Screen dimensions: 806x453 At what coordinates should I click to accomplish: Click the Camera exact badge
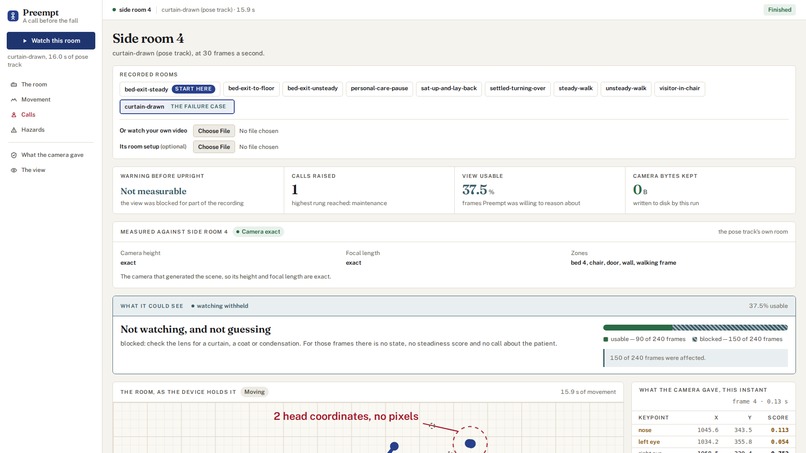[258, 232]
